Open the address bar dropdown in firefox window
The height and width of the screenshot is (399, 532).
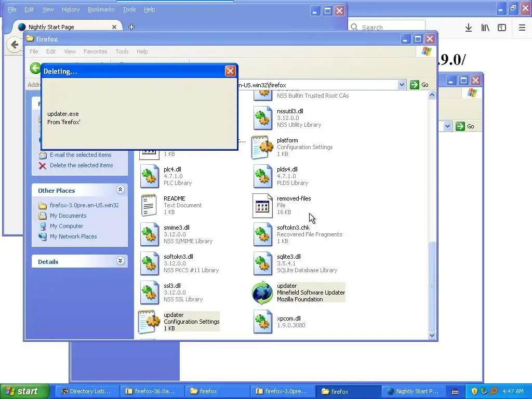(402, 85)
